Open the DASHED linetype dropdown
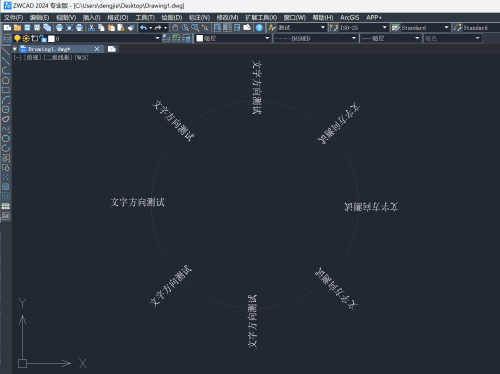Image resolution: width=500 pixels, height=374 pixels. (x=315, y=38)
